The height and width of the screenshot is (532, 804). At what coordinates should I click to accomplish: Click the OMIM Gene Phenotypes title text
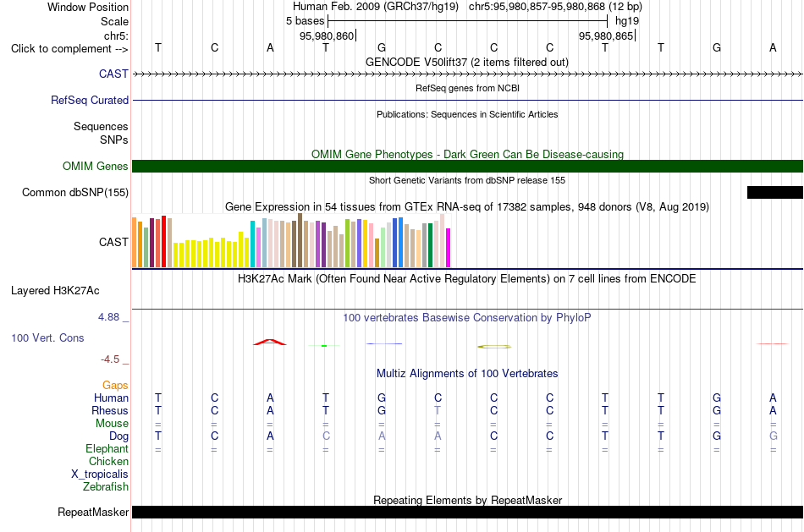pyautogui.click(x=467, y=154)
